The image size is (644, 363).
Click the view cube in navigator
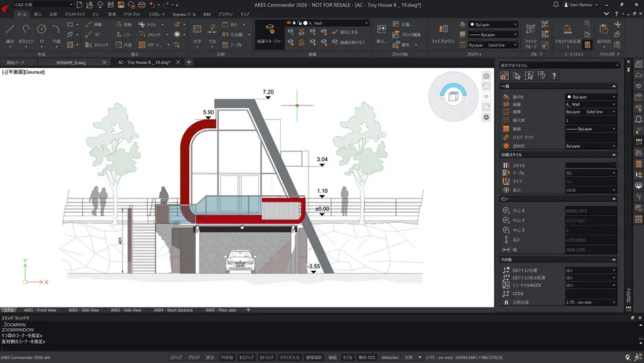pyautogui.click(x=453, y=97)
